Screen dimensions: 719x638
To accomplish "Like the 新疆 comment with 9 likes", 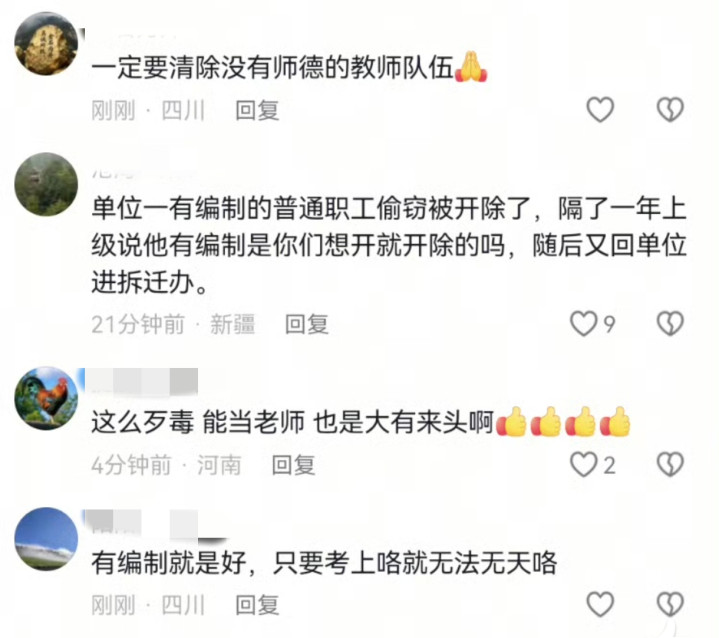I will [583, 323].
